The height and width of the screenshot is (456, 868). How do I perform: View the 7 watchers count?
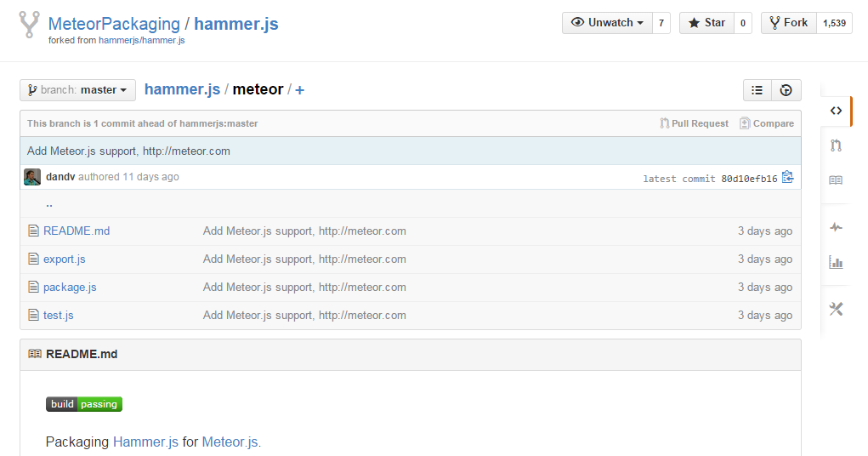click(x=661, y=23)
